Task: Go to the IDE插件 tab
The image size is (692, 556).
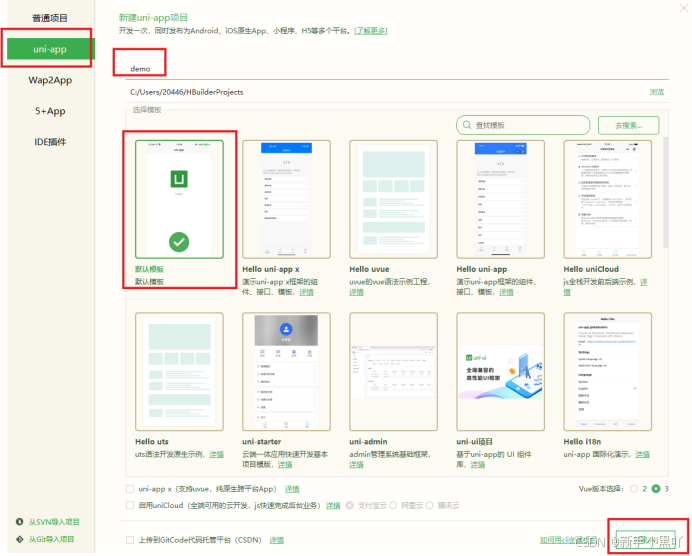Action: point(50,142)
